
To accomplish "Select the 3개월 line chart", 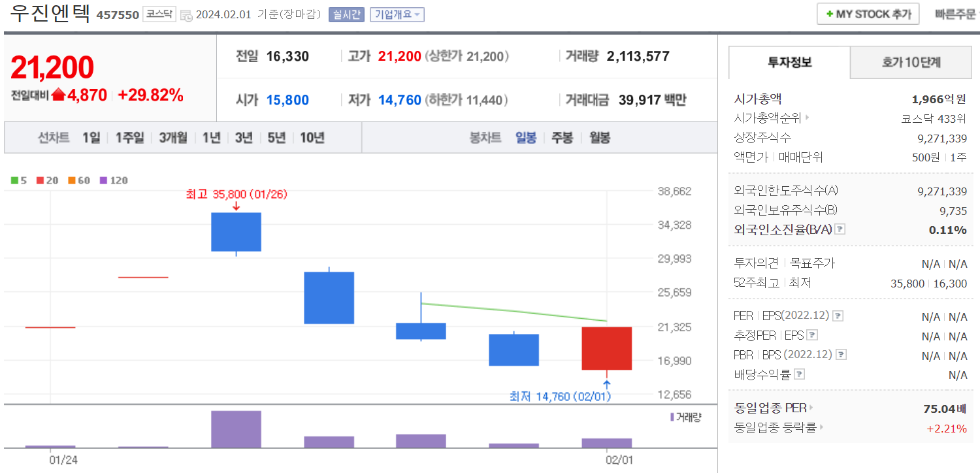I will 173,138.
